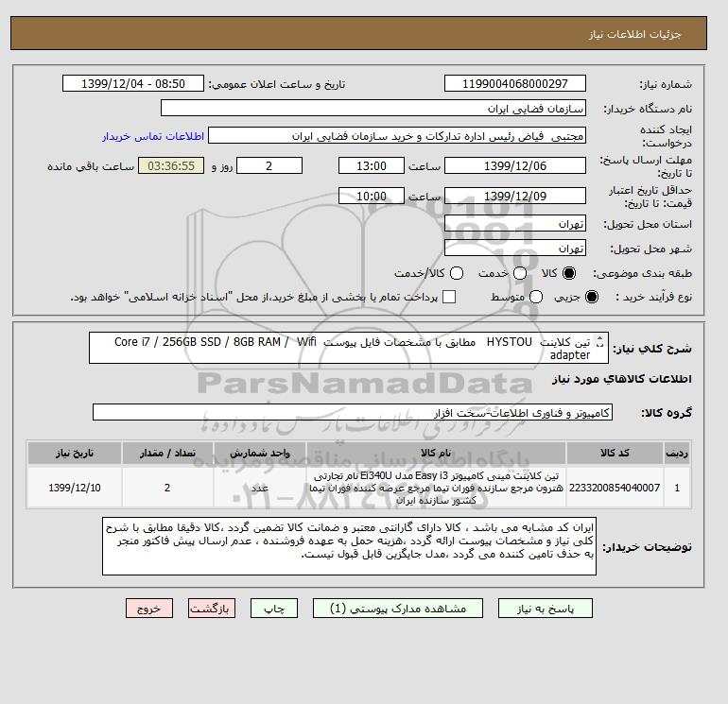Click the price validity date 1399/12/09
Screen dimensions: 728x704
point(515,196)
